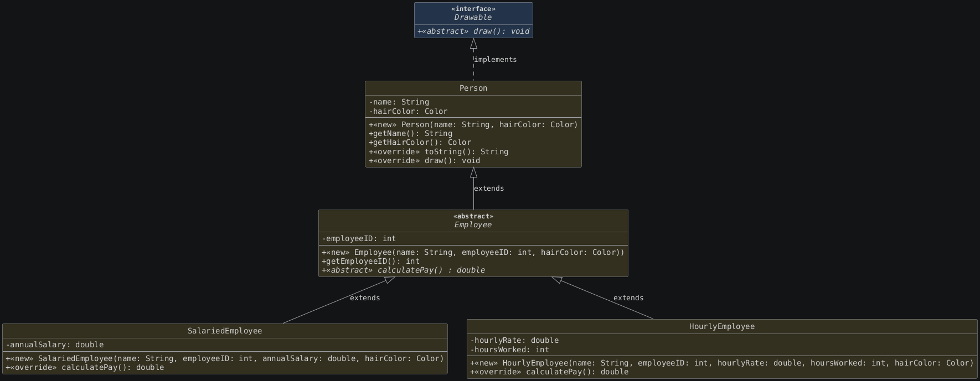Click the 'extends' label below Person

click(x=489, y=189)
